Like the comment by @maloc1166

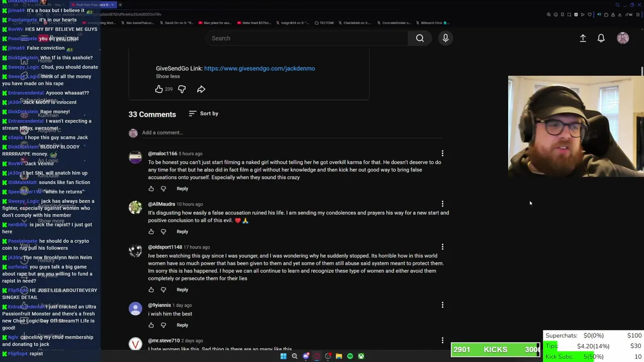pos(151,189)
